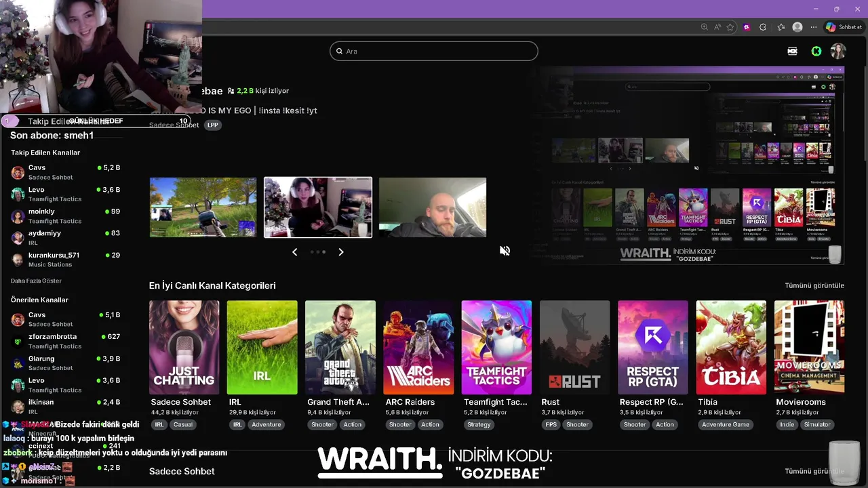Click the Indie tag under Movierooms
Image resolution: width=868 pixels, height=488 pixels.
tap(787, 425)
